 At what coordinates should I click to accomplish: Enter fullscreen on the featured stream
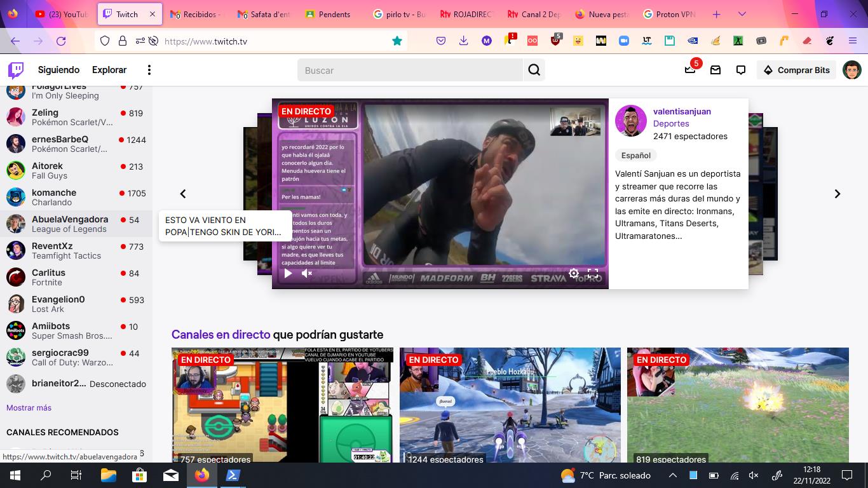coord(593,273)
